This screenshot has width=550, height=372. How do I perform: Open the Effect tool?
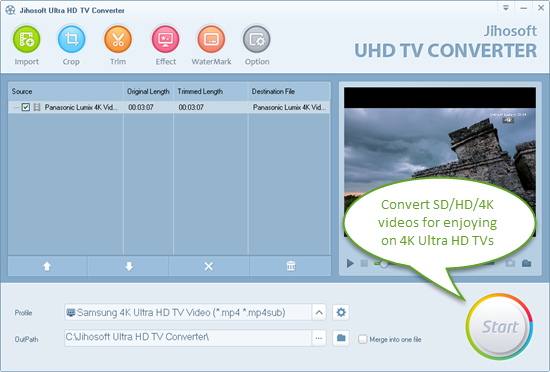[166, 39]
